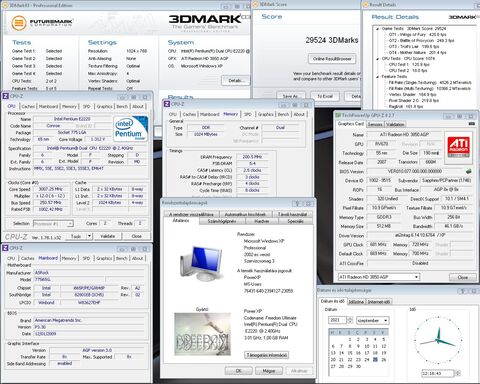Select the Pixel Shader 2.0 result row
This screenshot has height=384, width=480.
coord(414,101)
